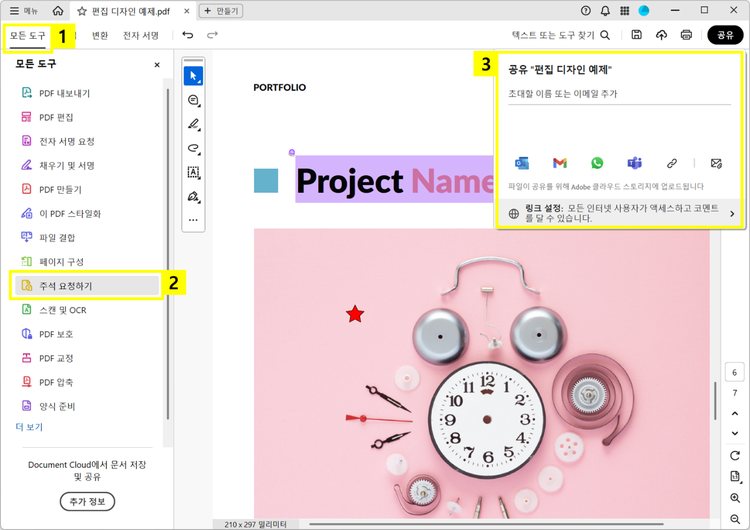The width and height of the screenshot is (750, 530).
Task: Choose the fountain pen sign tool
Action: 193,197
